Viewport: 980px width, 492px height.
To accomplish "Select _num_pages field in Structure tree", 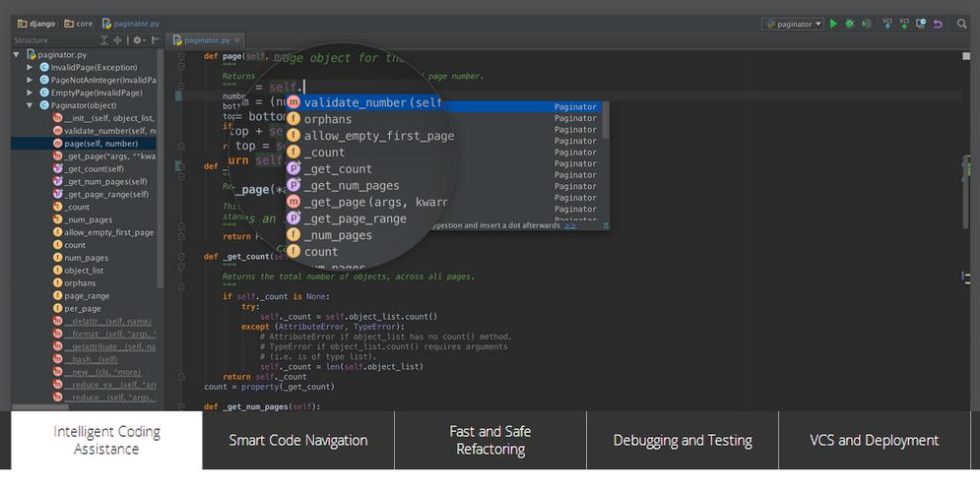I will click(83, 219).
